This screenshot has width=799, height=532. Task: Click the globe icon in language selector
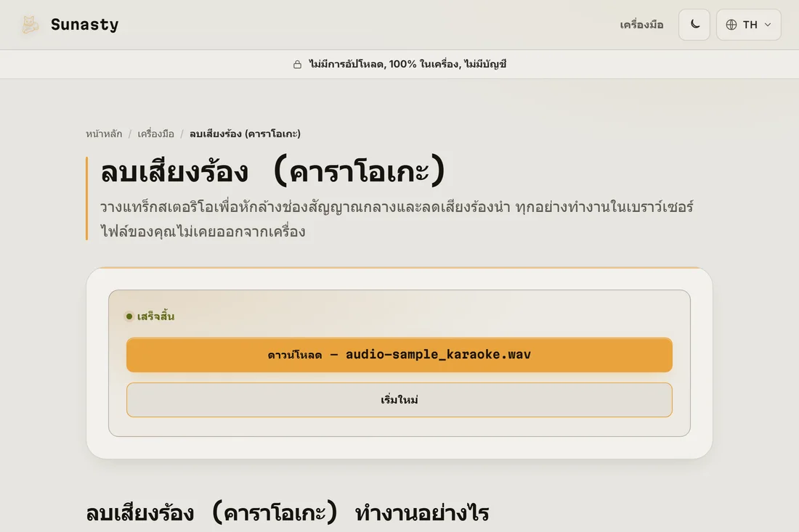tap(731, 25)
